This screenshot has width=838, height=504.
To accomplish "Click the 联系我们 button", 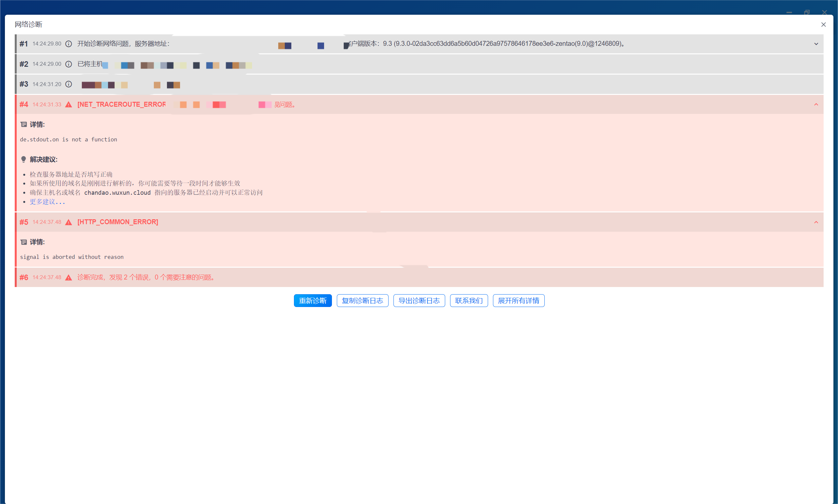I will 469,300.
